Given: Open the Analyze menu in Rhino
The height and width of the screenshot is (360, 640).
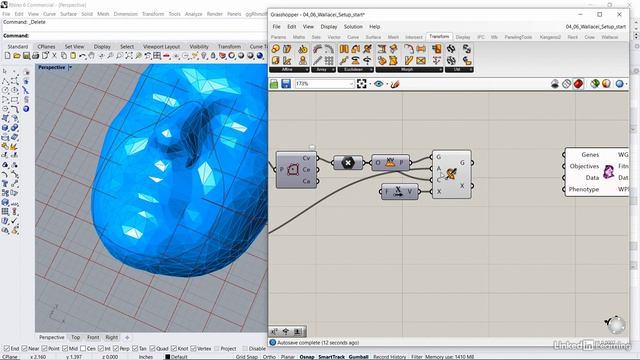Looking at the screenshot, I should (193, 14).
